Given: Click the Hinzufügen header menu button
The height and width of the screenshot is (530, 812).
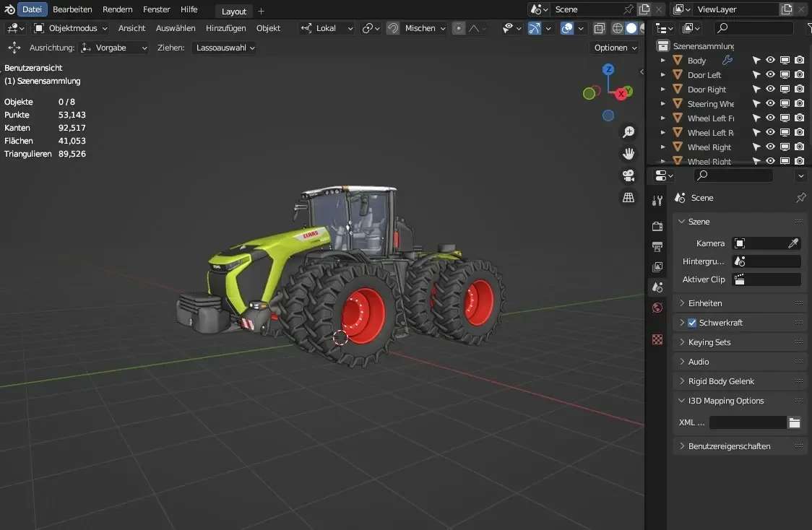Looking at the screenshot, I should coord(225,28).
